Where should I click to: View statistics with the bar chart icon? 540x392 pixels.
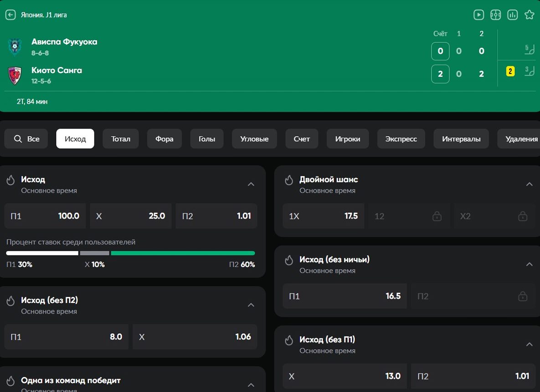tap(512, 15)
